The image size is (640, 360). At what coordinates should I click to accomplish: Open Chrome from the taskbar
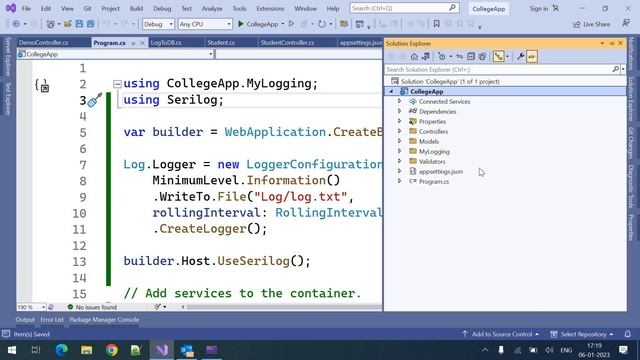tap(111, 350)
